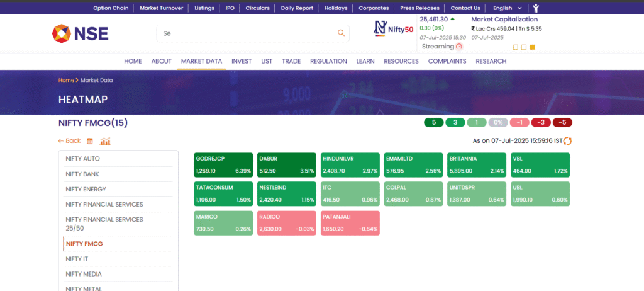
Task: Select NIFTY AUTO in sidebar
Action: click(118, 159)
